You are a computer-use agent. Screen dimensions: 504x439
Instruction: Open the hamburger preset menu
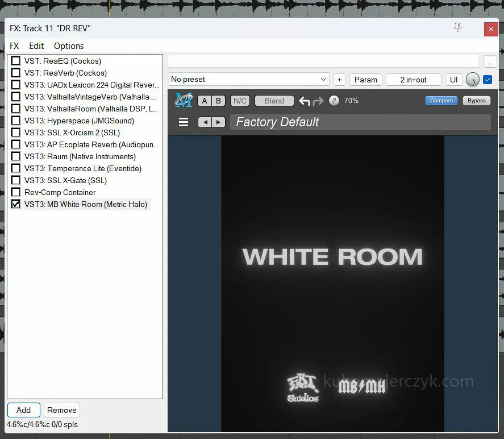pos(184,122)
